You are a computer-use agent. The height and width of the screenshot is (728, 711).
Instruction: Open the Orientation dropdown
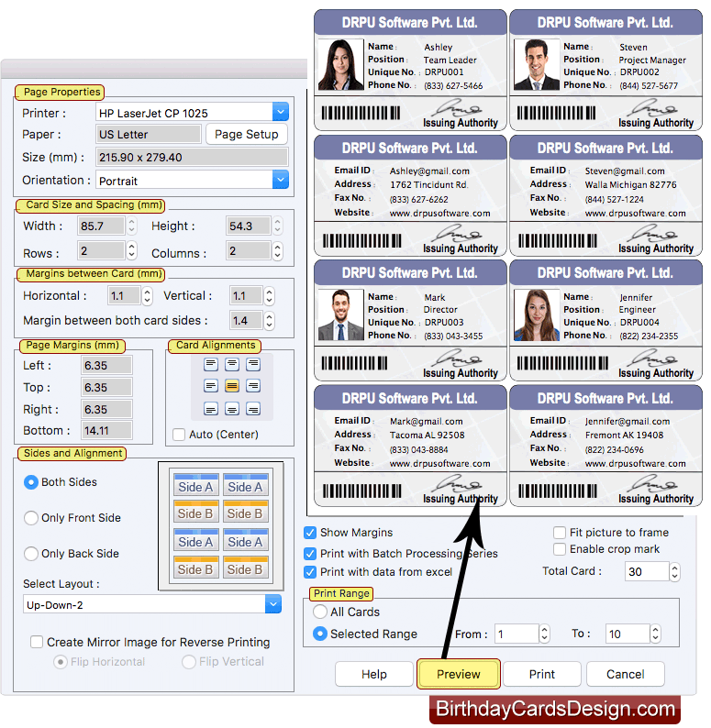pos(281,180)
